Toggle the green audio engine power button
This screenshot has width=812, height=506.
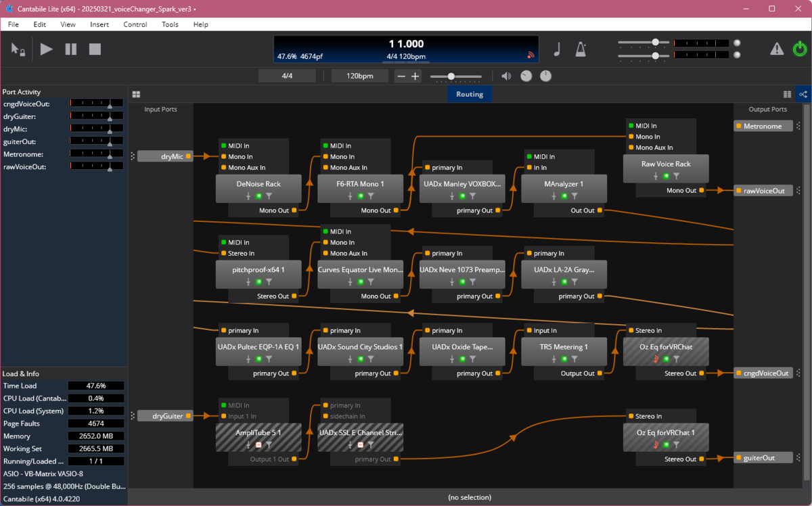coord(800,49)
